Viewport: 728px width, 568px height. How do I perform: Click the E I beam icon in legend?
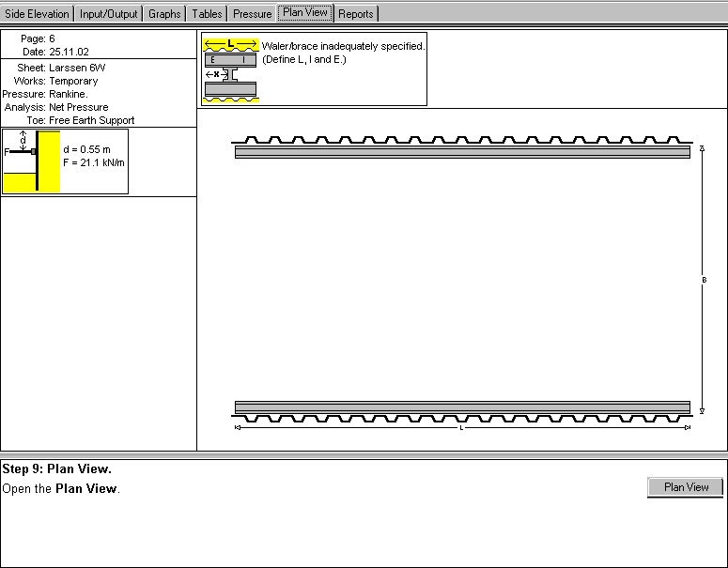[x=230, y=60]
